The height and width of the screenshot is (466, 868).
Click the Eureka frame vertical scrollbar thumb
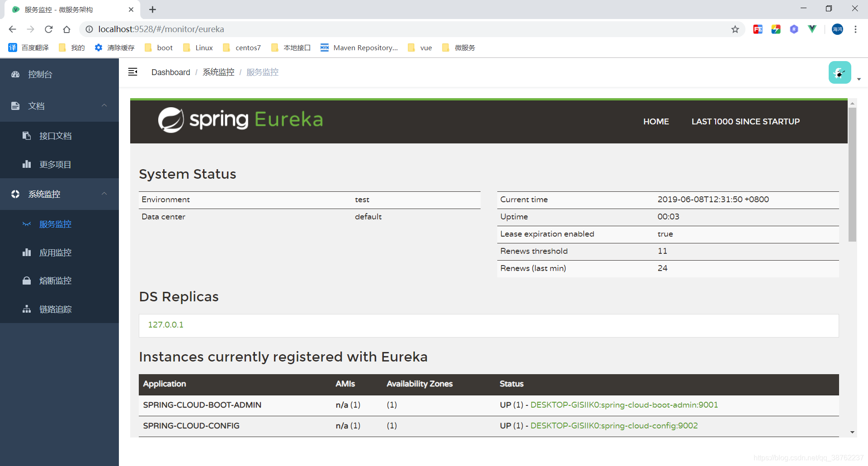point(852,174)
